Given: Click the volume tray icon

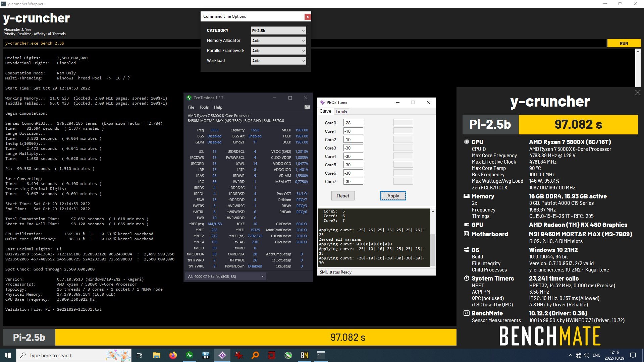Looking at the screenshot, I should 587,355.
